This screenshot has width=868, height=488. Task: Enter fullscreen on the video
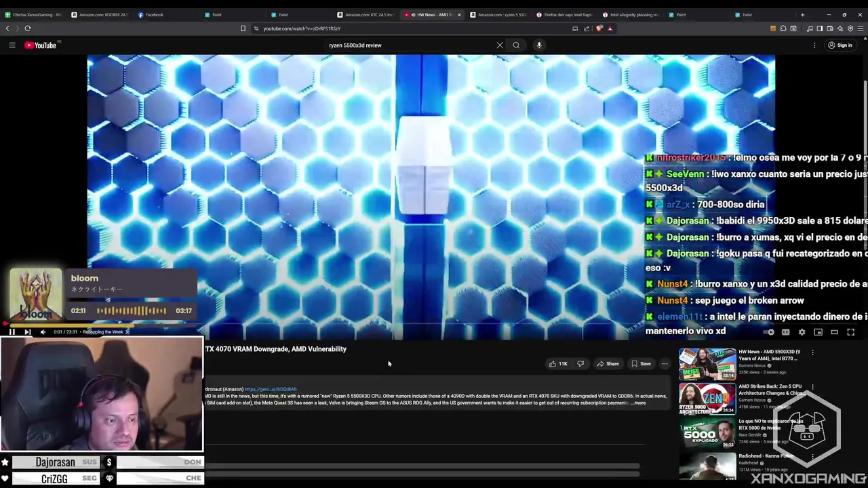pyautogui.click(x=850, y=332)
